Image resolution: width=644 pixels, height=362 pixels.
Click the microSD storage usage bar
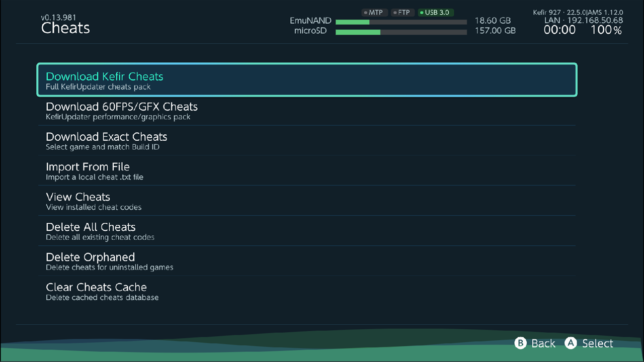click(401, 32)
